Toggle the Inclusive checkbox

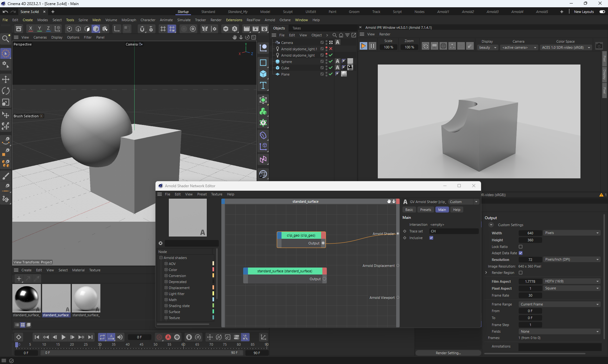click(431, 238)
